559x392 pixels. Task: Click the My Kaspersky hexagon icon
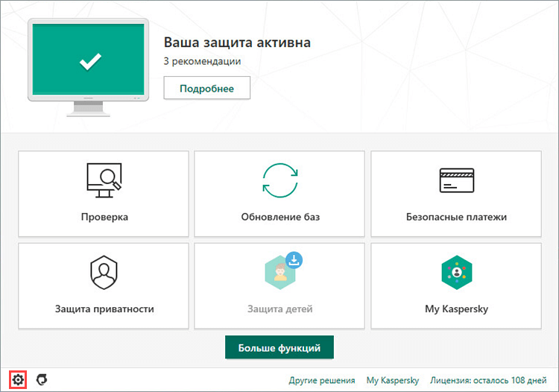coord(457,272)
